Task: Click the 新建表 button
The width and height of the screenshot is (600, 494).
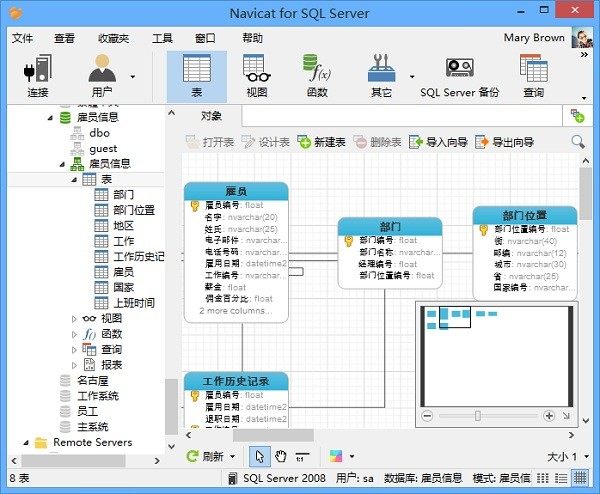Action: 321,142
